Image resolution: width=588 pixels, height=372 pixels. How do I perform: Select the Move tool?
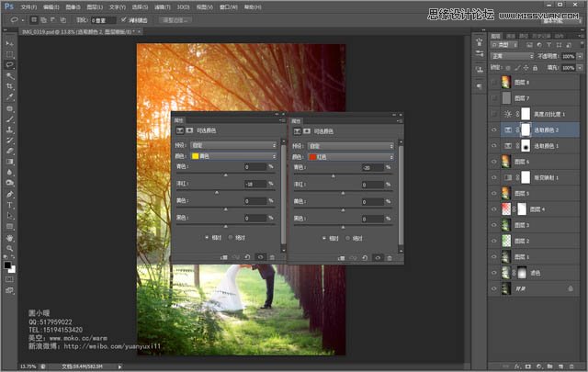pos(9,43)
